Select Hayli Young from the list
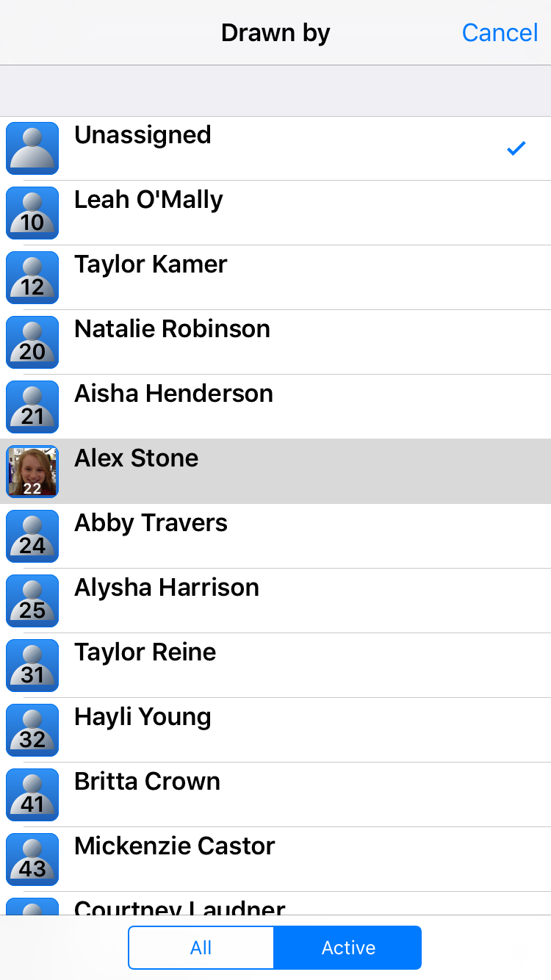Viewport: 551px width, 980px height. [x=143, y=718]
